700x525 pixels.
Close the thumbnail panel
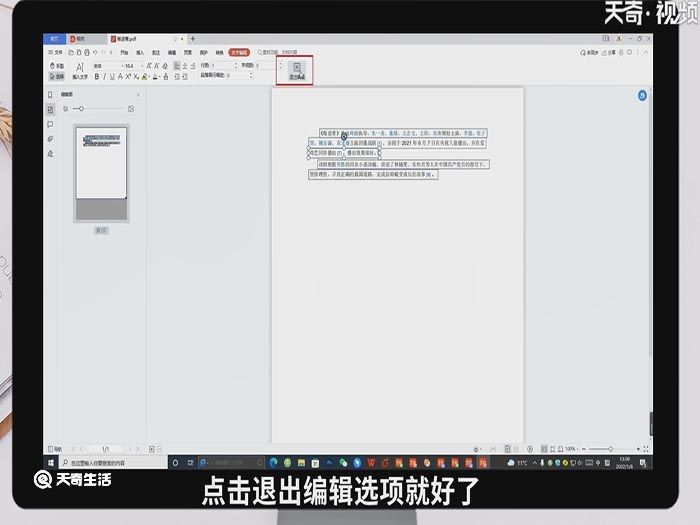tap(138, 95)
